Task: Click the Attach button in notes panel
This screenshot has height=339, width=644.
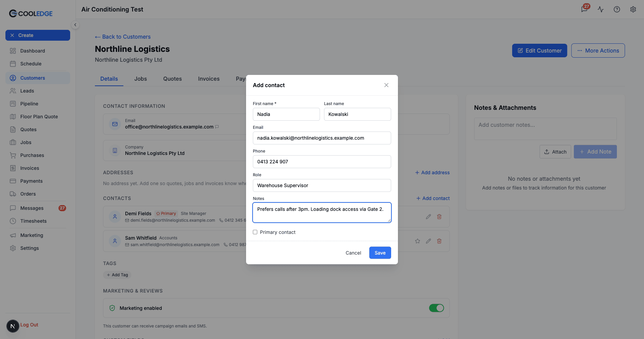Action: [x=555, y=152]
